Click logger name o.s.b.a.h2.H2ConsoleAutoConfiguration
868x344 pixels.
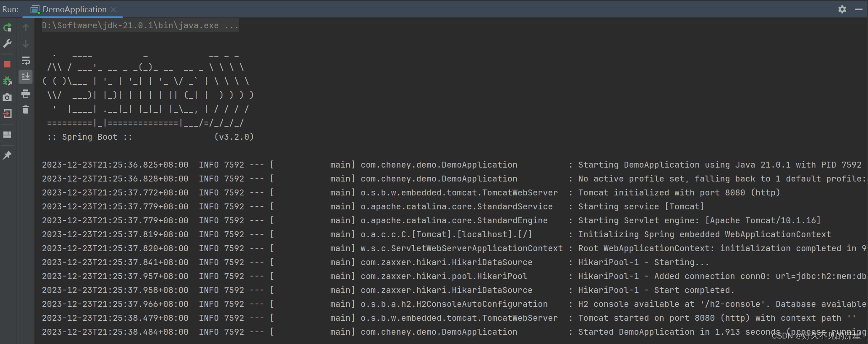click(x=454, y=304)
